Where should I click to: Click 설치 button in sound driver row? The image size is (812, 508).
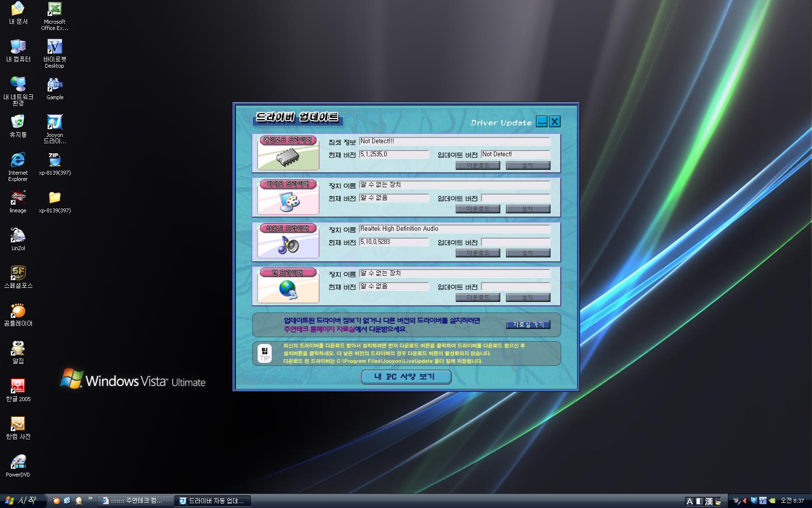528,253
